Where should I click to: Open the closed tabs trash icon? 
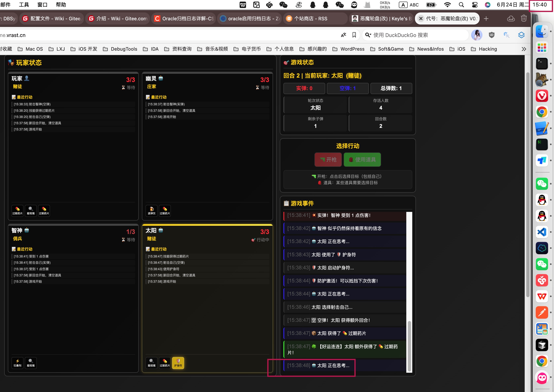coord(524,18)
